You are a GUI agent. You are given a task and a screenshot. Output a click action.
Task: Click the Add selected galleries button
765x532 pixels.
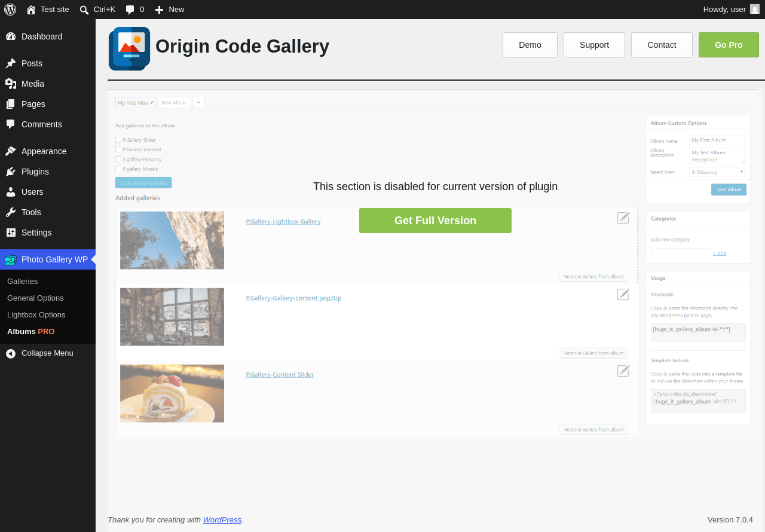(x=143, y=183)
